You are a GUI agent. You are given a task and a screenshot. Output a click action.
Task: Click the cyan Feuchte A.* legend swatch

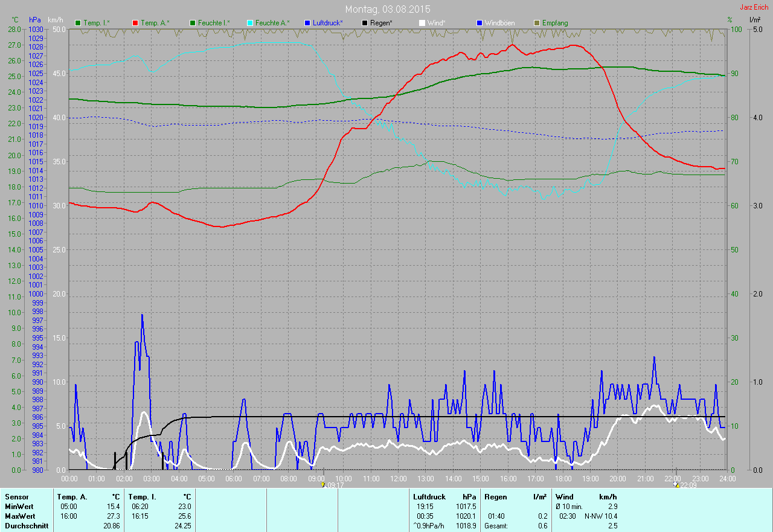pyautogui.click(x=251, y=23)
